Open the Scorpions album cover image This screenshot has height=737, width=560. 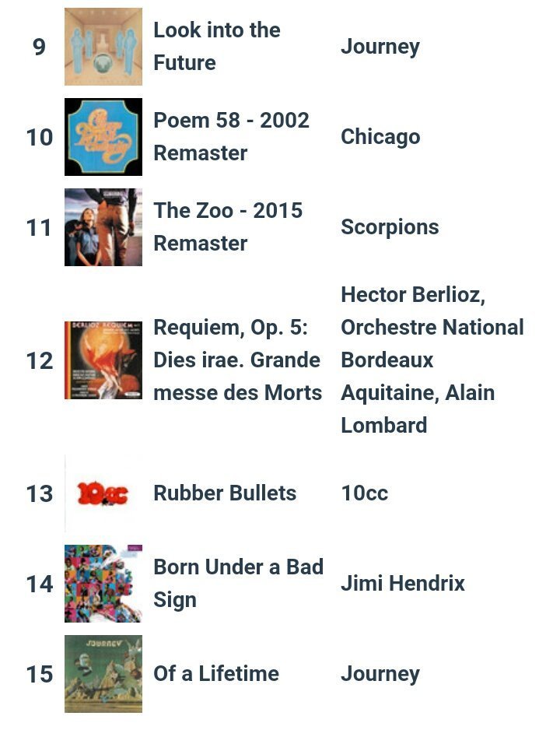(x=103, y=227)
